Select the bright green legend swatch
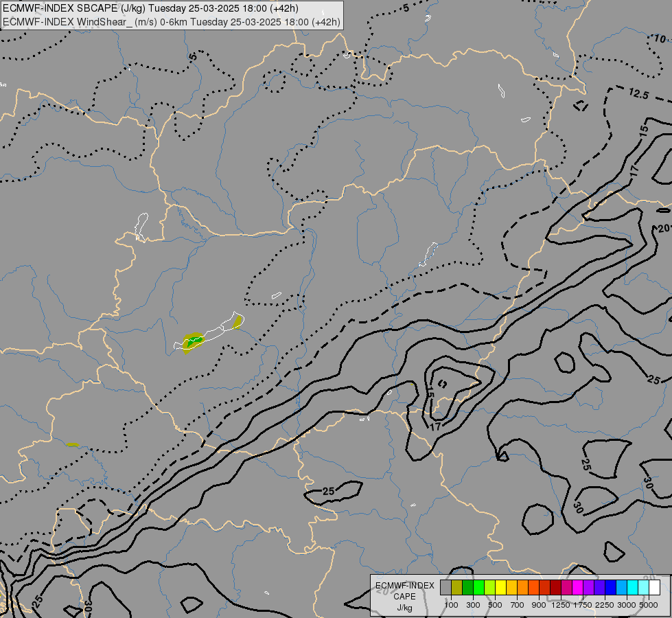 pos(478,588)
